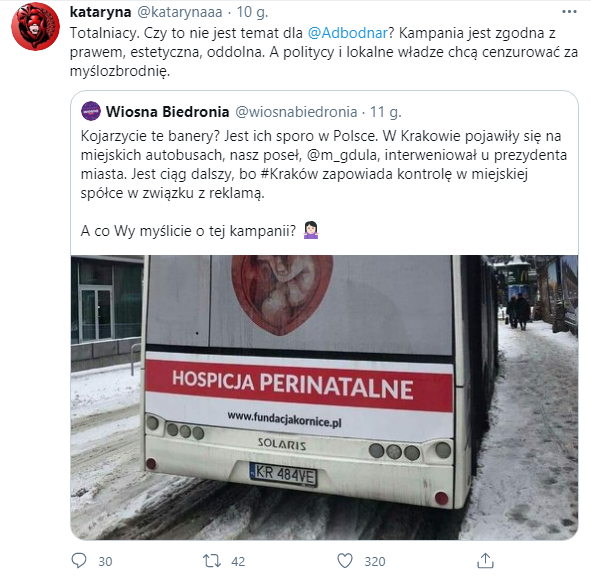This screenshot has height=577, width=591.
Task: Click Wiosna Biedronia's purple avatar
Action: point(91,111)
